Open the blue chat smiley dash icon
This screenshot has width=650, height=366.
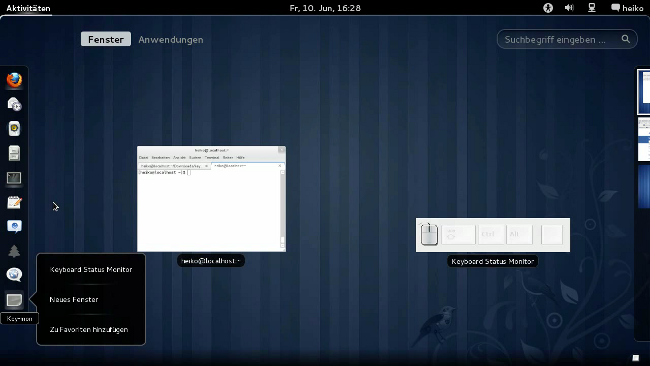[14, 226]
